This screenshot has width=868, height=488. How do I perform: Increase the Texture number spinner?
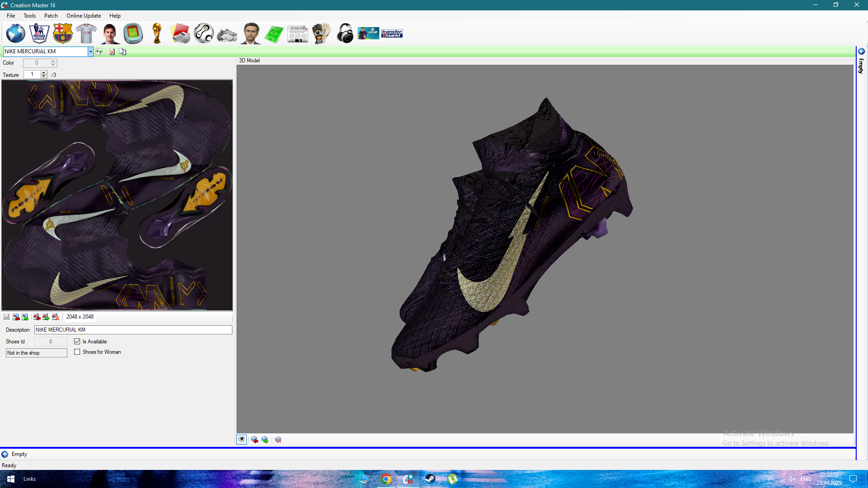(x=44, y=72)
